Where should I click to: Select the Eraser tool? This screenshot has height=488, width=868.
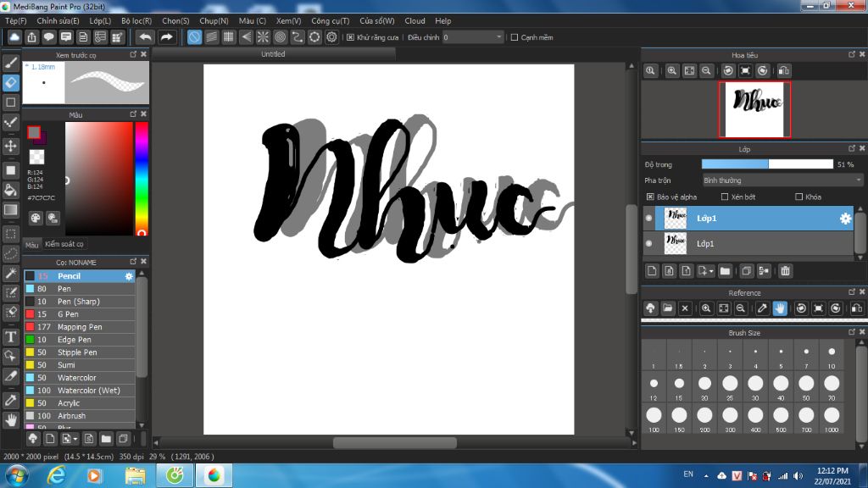click(10, 82)
